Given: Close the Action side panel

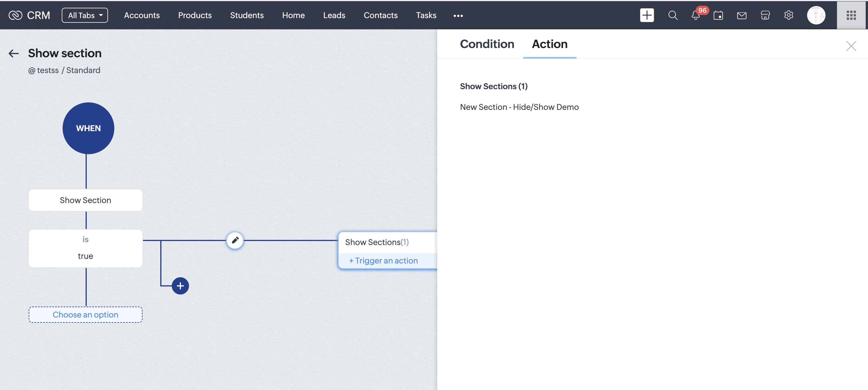Looking at the screenshot, I should (x=851, y=46).
